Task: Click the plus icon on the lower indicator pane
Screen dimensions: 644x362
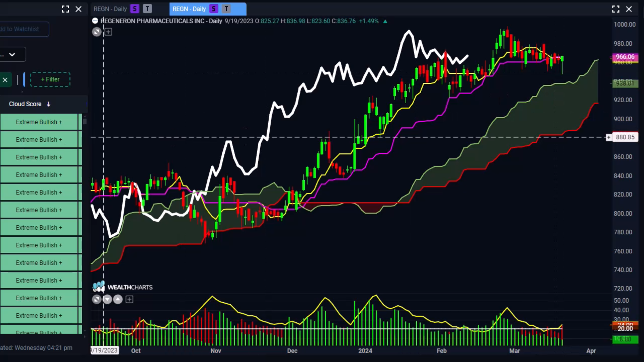Action: click(129, 299)
